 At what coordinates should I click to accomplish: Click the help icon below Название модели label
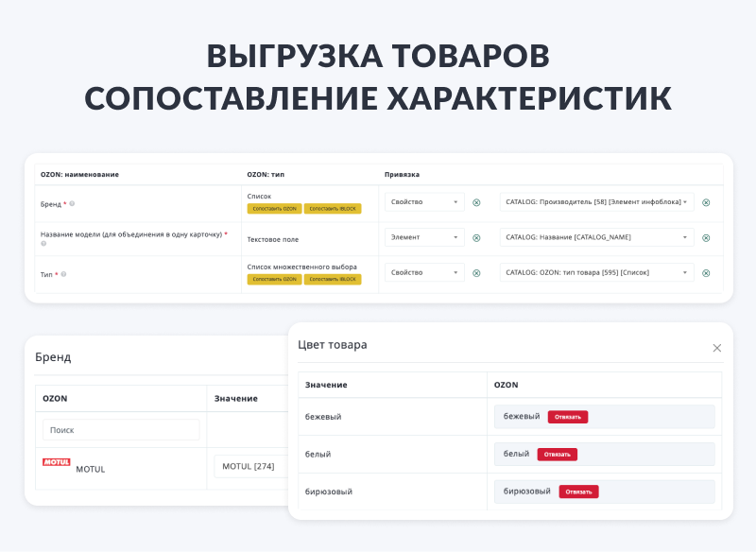(x=43, y=244)
